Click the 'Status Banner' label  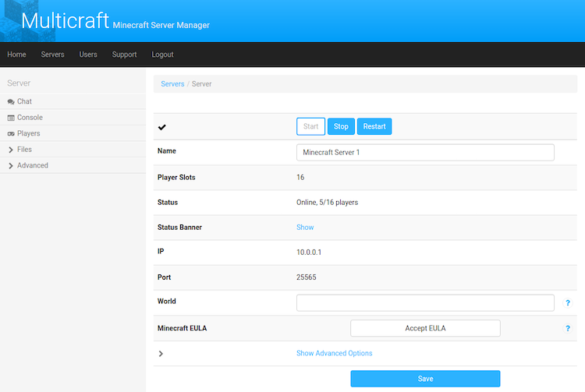click(179, 228)
